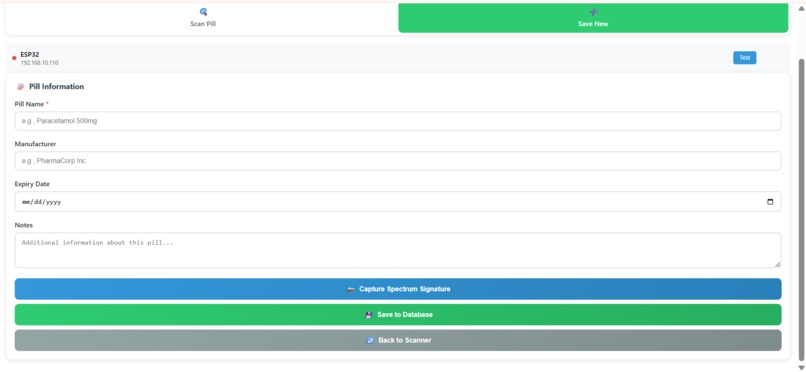The height and width of the screenshot is (372, 806).
Task: Focus the Manufacturer input field
Action: [398, 161]
